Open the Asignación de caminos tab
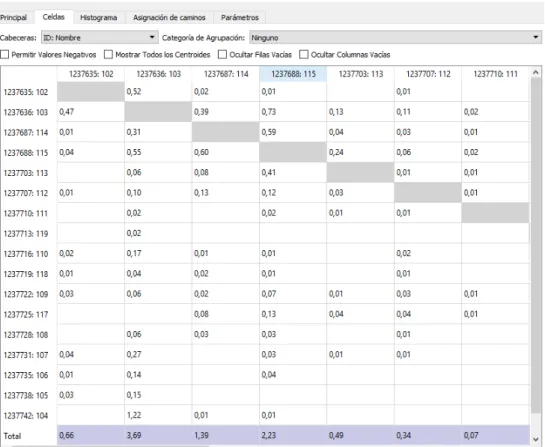Image resolution: width=545 pixels, height=447 pixels. point(169,17)
